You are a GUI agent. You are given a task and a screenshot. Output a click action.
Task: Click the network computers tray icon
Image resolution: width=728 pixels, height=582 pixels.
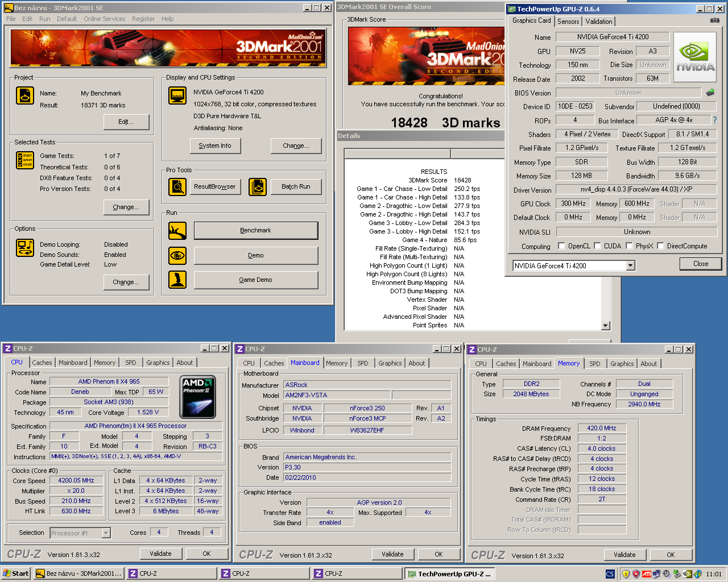click(656, 574)
